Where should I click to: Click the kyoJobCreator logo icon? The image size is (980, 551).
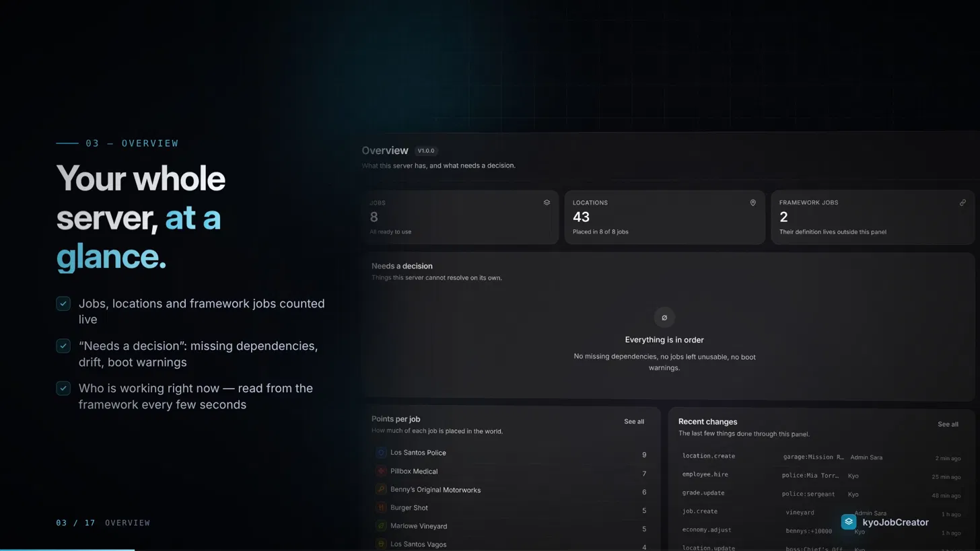coord(849,522)
